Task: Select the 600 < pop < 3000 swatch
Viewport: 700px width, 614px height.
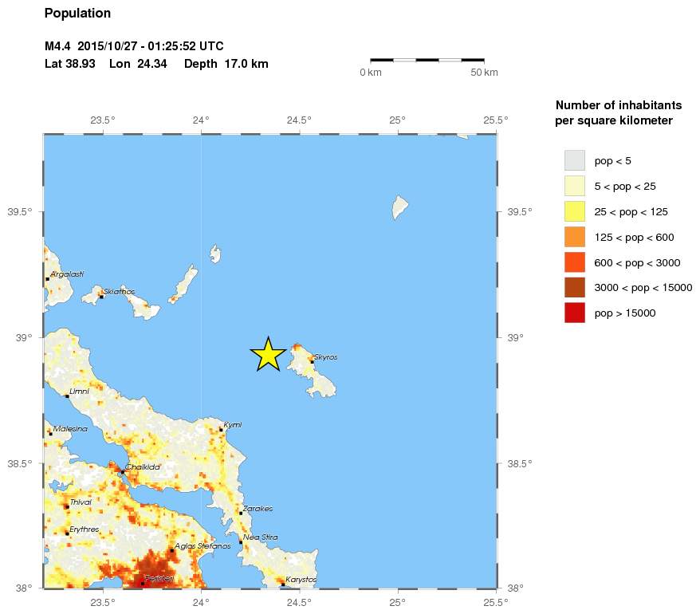Action: [x=575, y=262]
